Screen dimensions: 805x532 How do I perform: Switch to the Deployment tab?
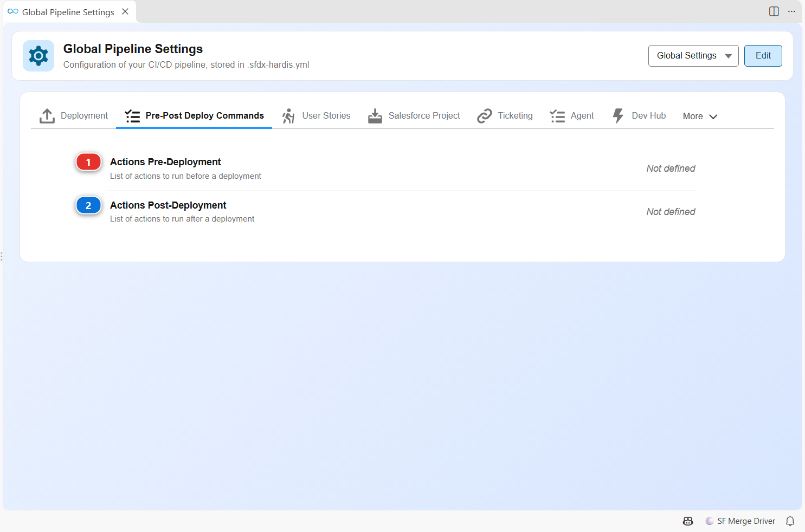(x=74, y=116)
